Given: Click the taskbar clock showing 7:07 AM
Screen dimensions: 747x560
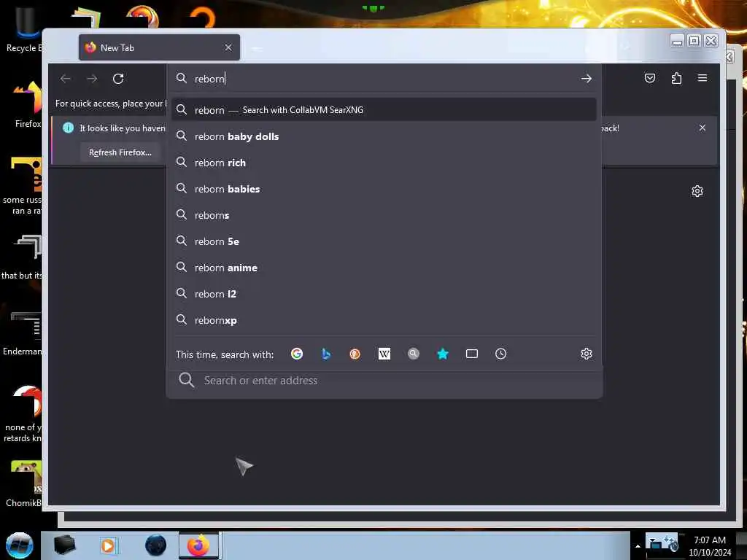Looking at the screenshot, I should [x=709, y=546].
